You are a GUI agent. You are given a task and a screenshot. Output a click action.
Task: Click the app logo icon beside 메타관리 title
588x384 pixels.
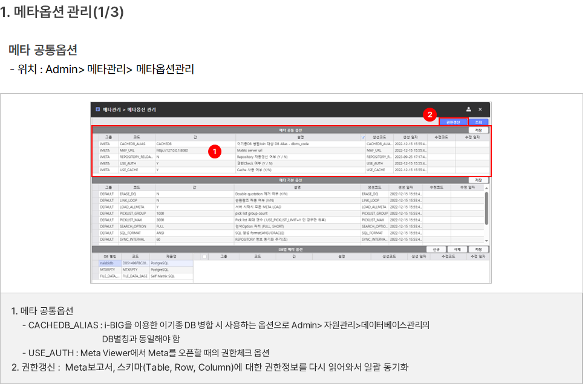pos(98,109)
